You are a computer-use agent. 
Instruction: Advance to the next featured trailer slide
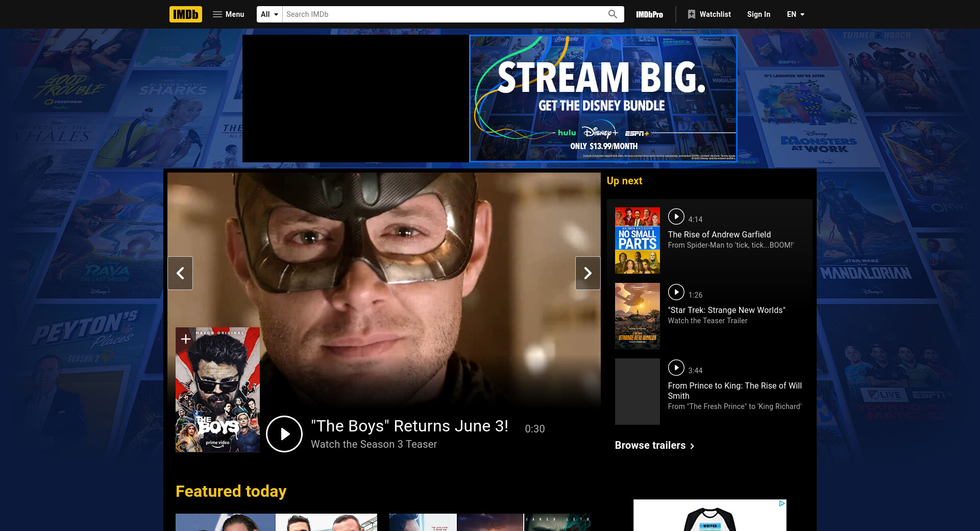click(587, 273)
